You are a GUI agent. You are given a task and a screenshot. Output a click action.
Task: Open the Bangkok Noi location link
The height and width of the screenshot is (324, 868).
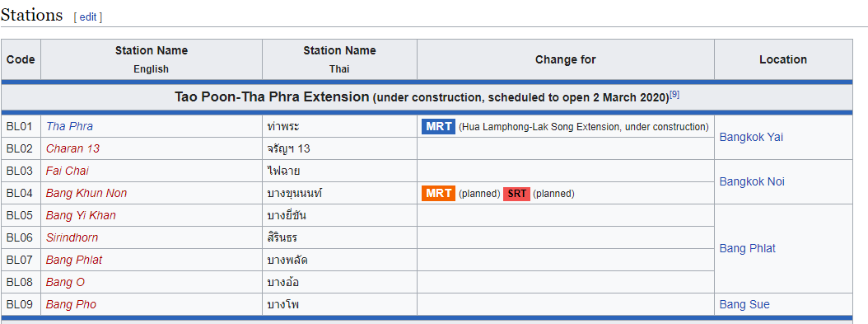752,181
